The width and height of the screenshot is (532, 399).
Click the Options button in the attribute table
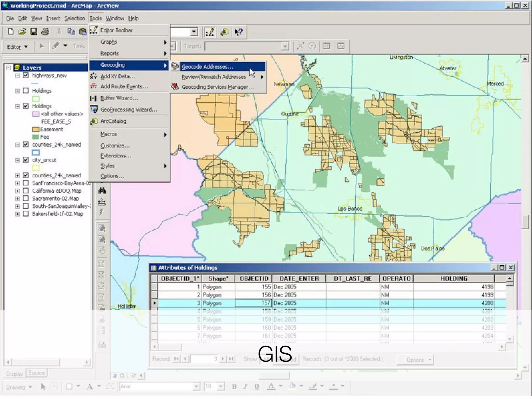[415, 360]
